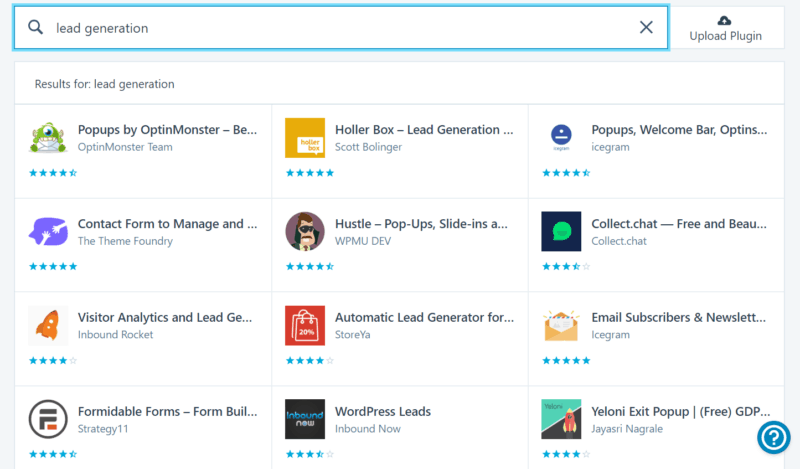Click the magnifying glass search icon

(x=35, y=27)
